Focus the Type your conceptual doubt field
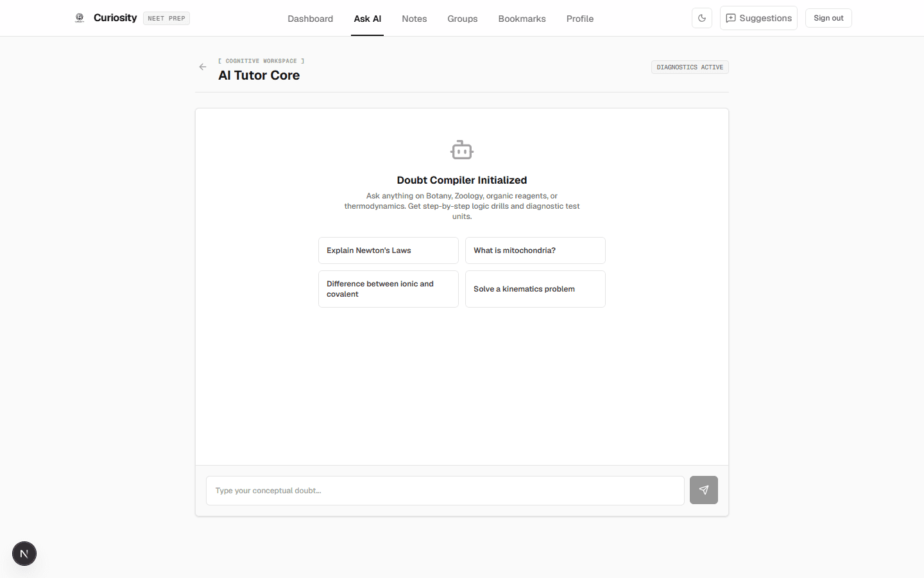Image resolution: width=924 pixels, height=578 pixels. pyautogui.click(x=445, y=491)
